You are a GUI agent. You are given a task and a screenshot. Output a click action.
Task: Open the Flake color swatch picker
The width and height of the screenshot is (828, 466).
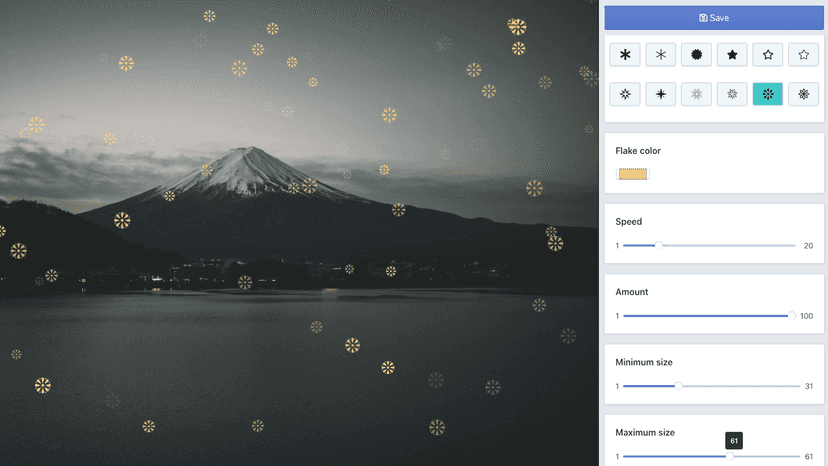(x=633, y=174)
